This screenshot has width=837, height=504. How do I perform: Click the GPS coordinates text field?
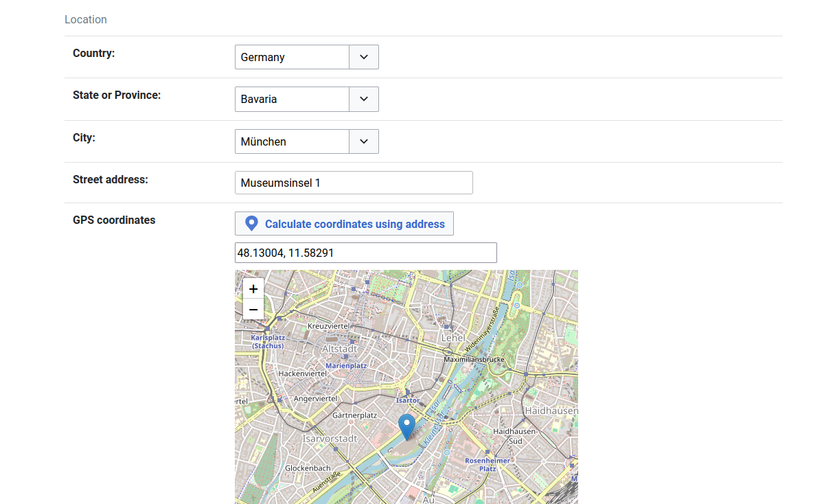(365, 253)
